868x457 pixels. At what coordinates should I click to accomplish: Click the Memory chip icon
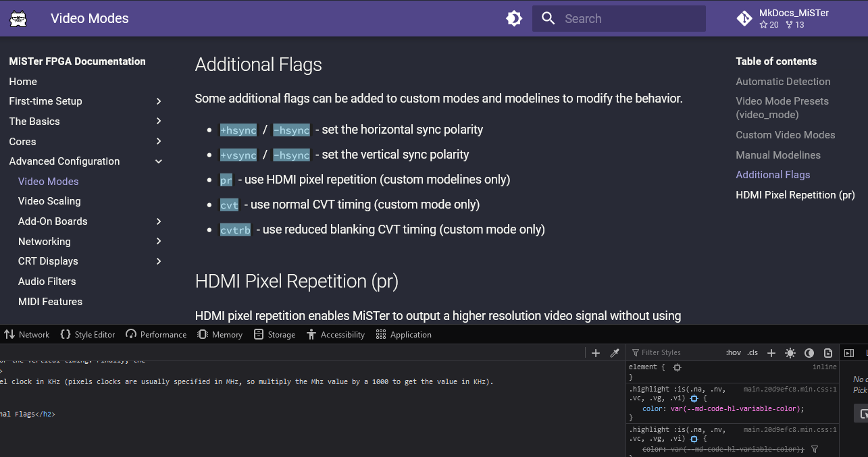coord(203,334)
